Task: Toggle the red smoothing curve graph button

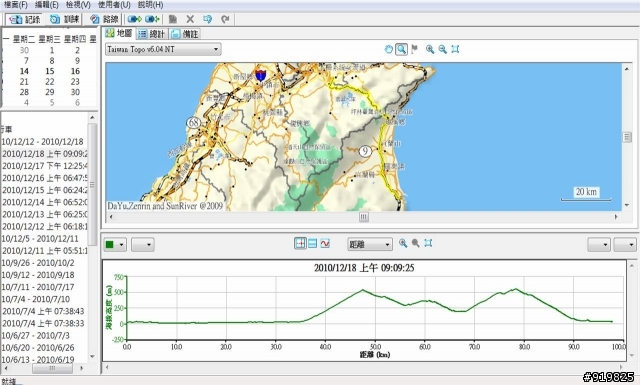Action: tap(325, 244)
